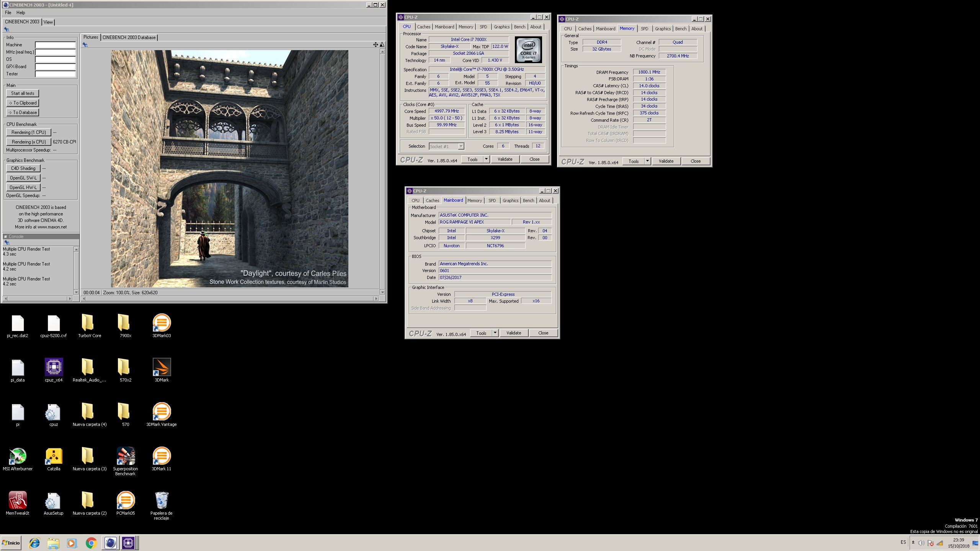Click the Machine input field
Viewport: 980px width, 551px height.
(56, 45)
